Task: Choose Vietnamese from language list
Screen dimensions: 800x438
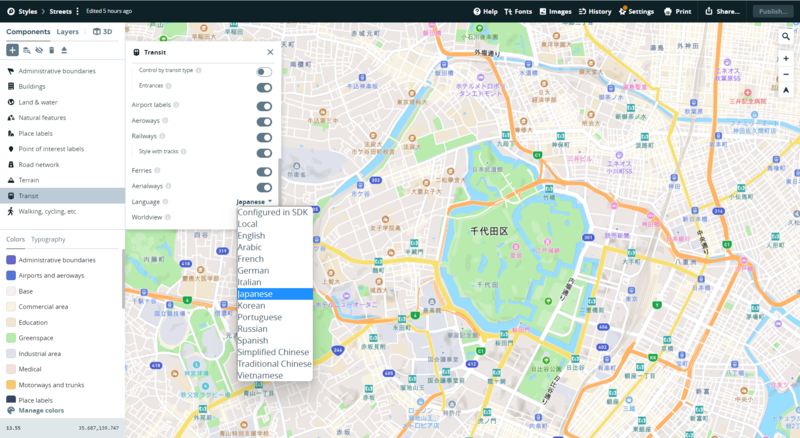Action: pos(274,376)
